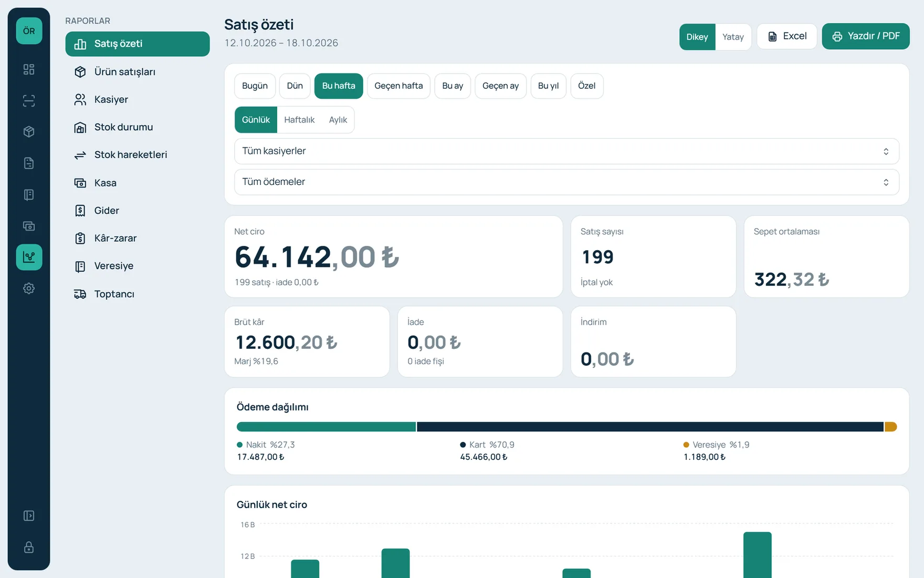Click the green Nakit segment of payment bar
This screenshot has width=924, height=578.
click(x=326, y=427)
